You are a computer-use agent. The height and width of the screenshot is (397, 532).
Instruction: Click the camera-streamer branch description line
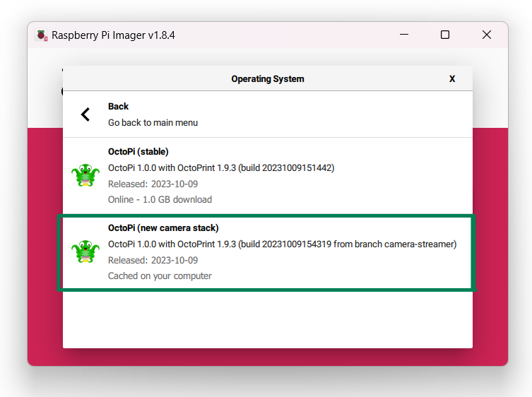283,244
